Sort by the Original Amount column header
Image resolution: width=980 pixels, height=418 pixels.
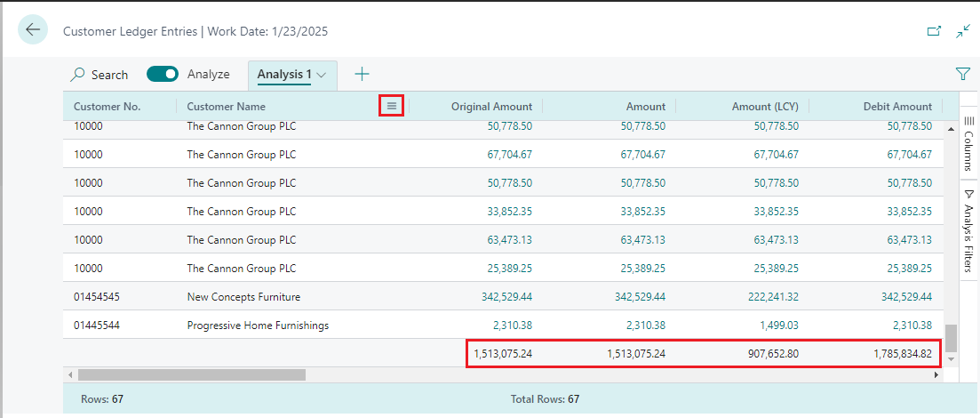(492, 107)
